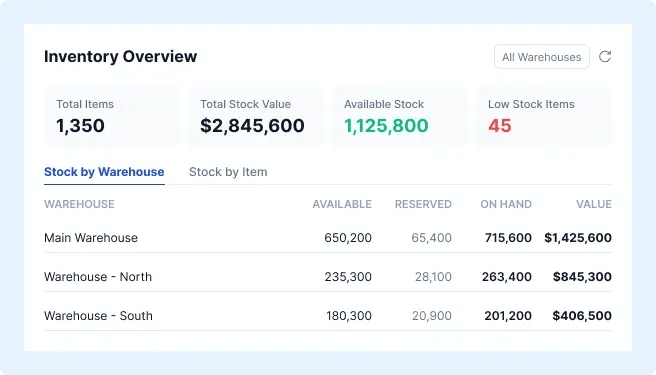Open the Warehouse - North row
The image size is (656, 375).
(x=328, y=277)
